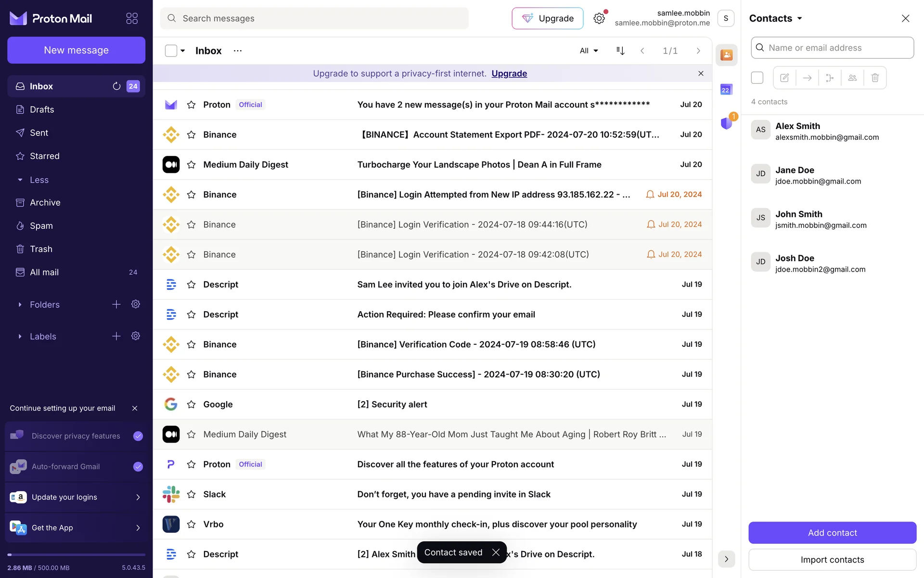Open the Calendar side panel icon

pyautogui.click(x=726, y=90)
